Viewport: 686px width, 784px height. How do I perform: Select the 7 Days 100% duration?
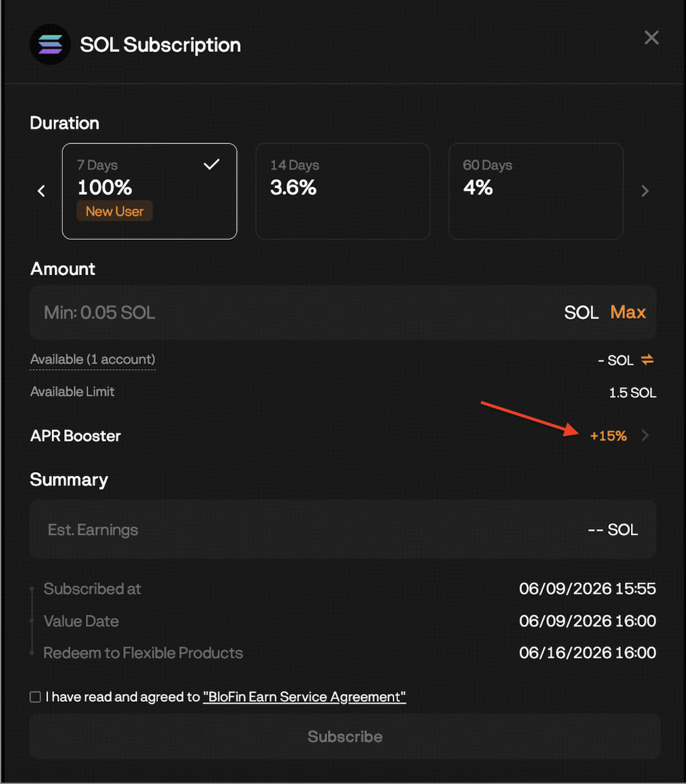point(150,191)
